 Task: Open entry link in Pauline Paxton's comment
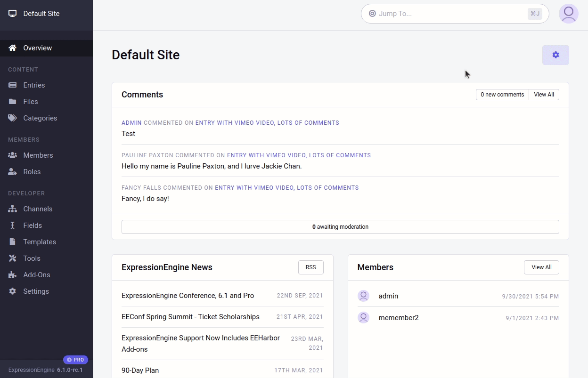point(299,155)
